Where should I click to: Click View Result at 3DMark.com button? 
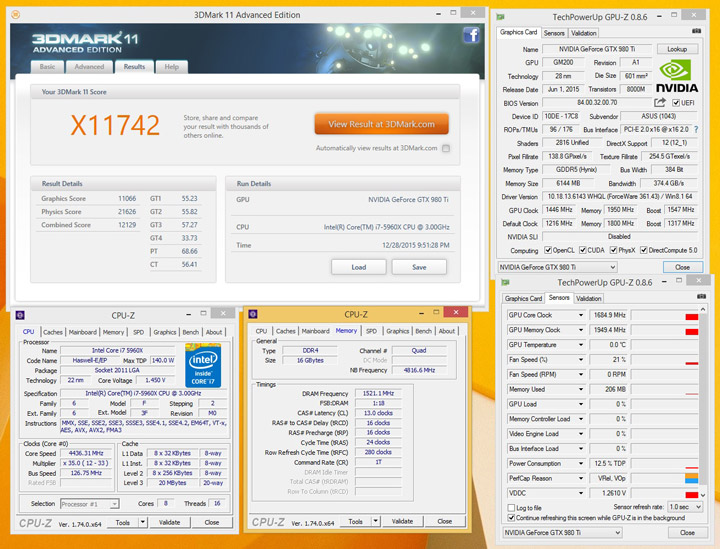381,124
